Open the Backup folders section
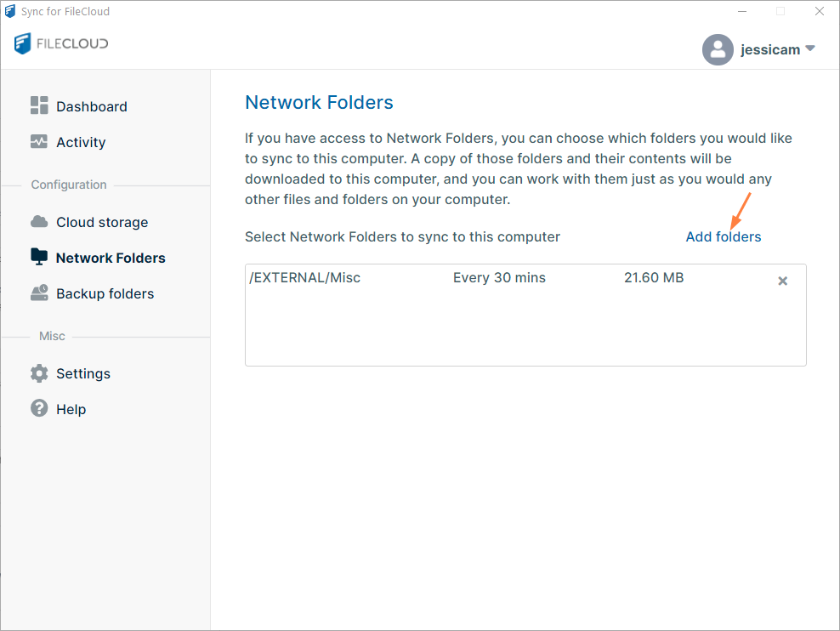Screen dimensions: 840x631 coord(104,293)
